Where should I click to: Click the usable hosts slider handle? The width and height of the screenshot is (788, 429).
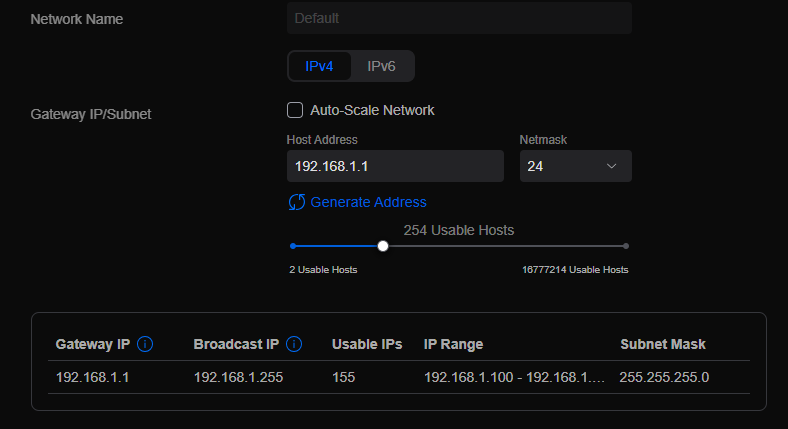[x=383, y=246]
